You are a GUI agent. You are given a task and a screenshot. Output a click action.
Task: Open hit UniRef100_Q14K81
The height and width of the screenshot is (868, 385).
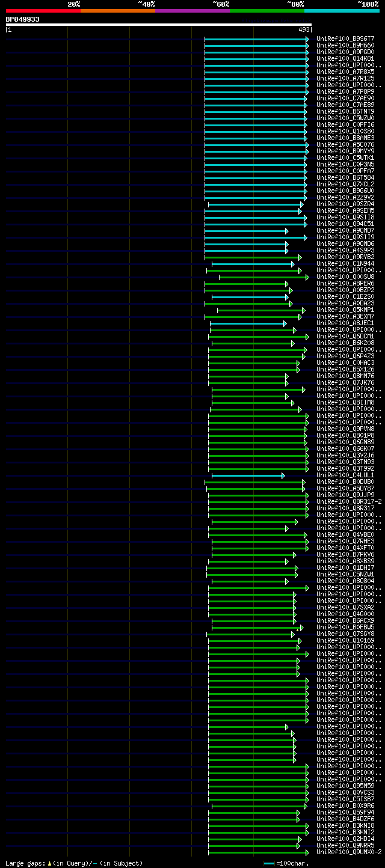pyautogui.click(x=345, y=58)
